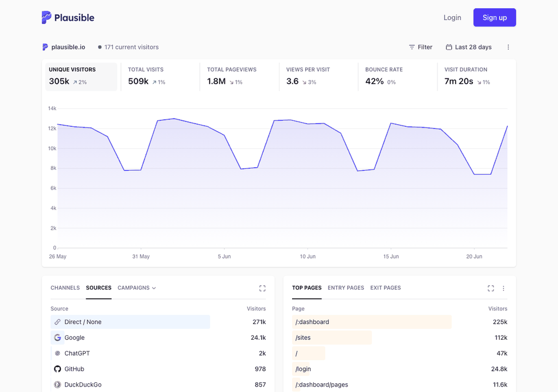
Task: Click the Plausible logo in header
Action: [68, 17]
